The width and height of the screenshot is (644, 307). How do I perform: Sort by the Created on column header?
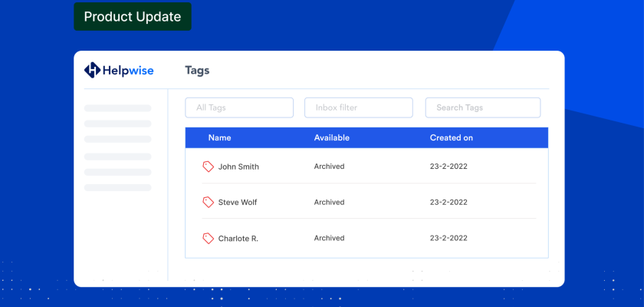(x=451, y=138)
